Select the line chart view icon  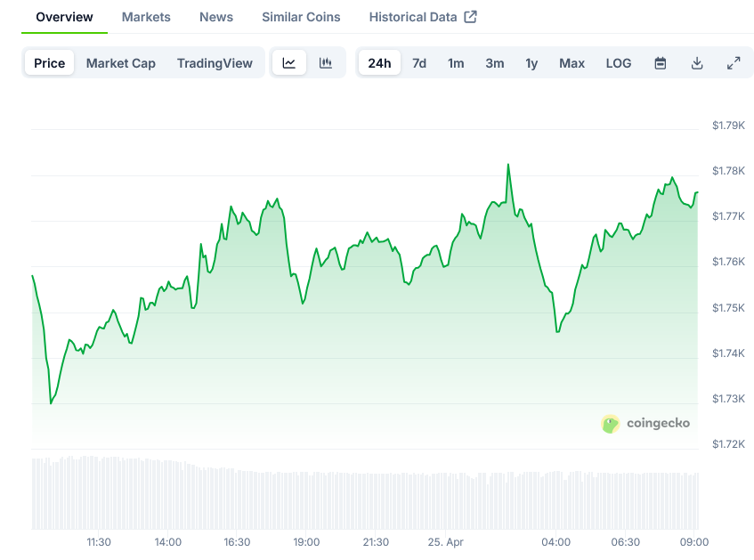pos(288,63)
